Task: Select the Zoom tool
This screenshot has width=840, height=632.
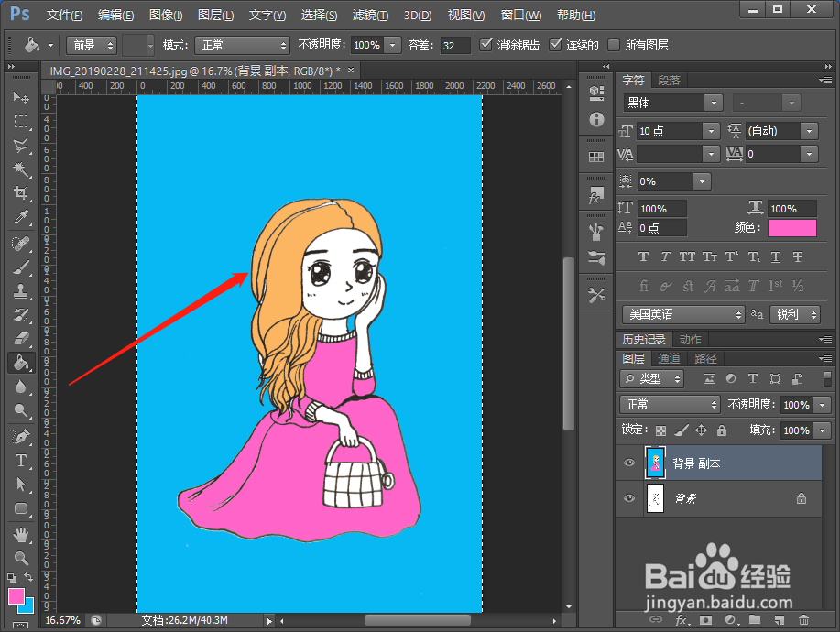Action: tap(21, 558)
